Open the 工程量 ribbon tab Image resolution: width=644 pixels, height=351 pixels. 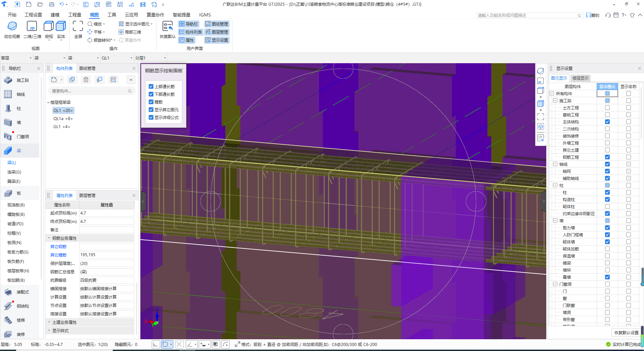[x=75, y=15]
